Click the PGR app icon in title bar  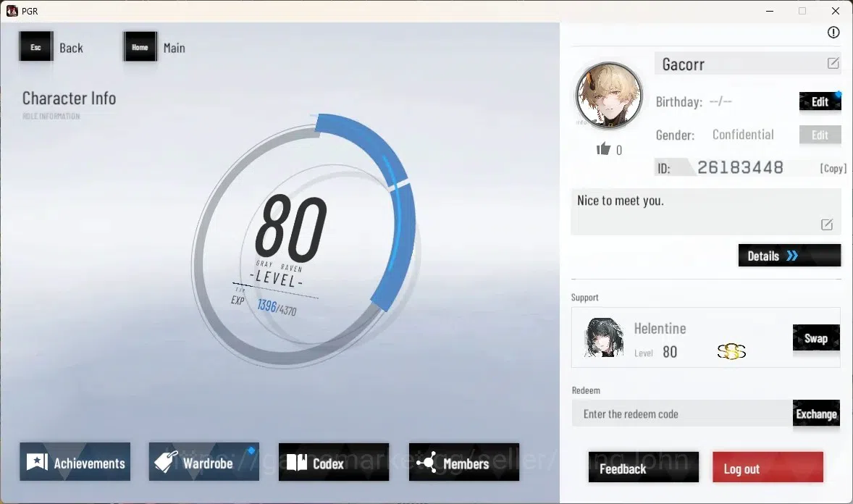click(12, 11)
